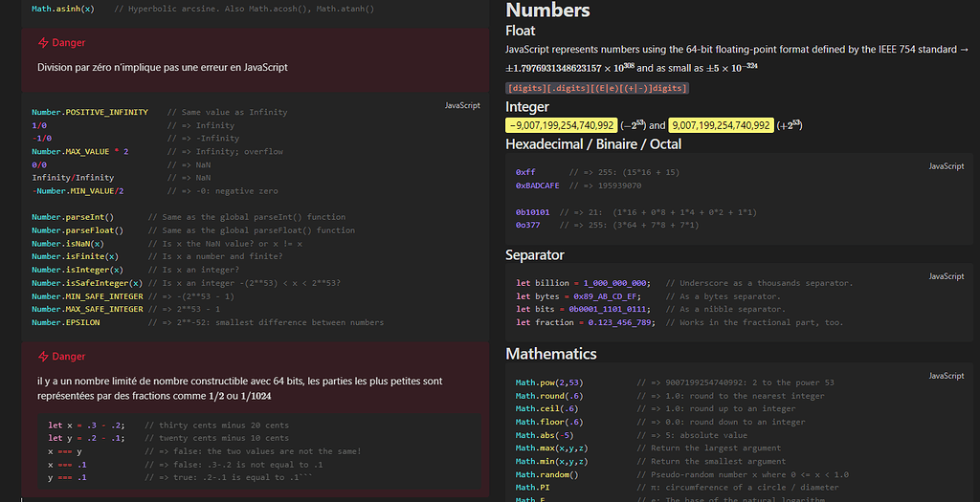
Task: Collapse the Danger callout title about division par zéro
Action: [x=69, y=43]
